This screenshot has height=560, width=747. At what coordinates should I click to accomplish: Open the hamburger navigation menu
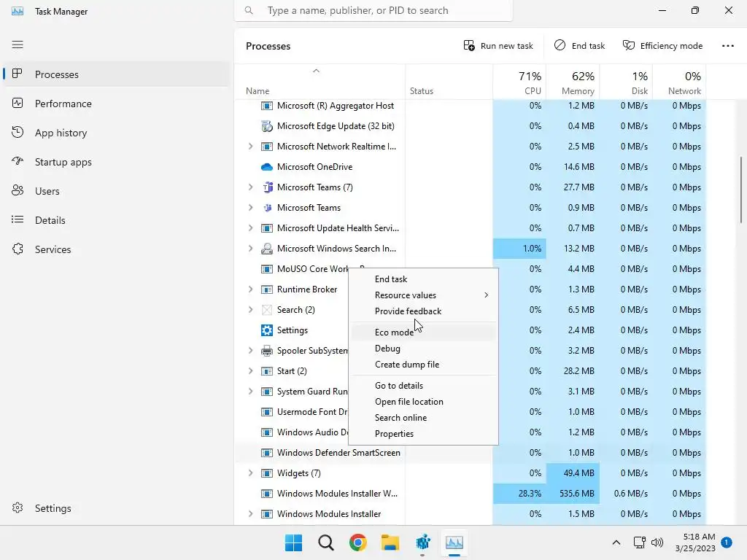[18, 44]
